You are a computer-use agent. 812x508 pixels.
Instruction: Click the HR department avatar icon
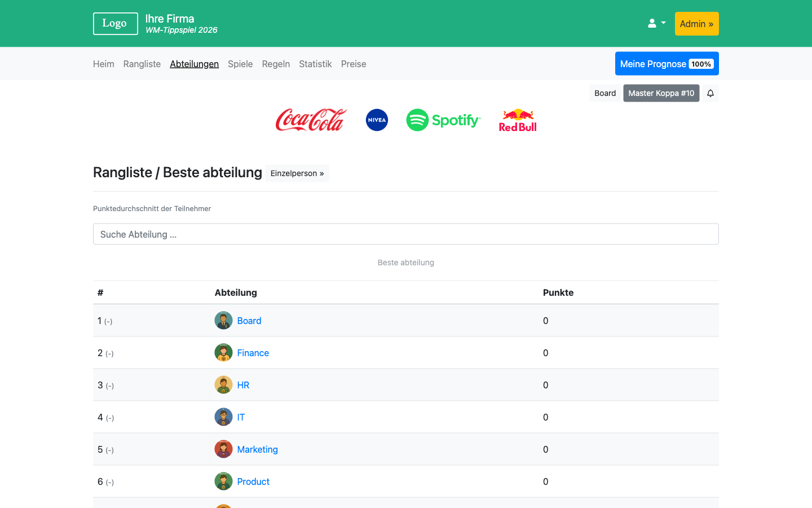(223, 385)
